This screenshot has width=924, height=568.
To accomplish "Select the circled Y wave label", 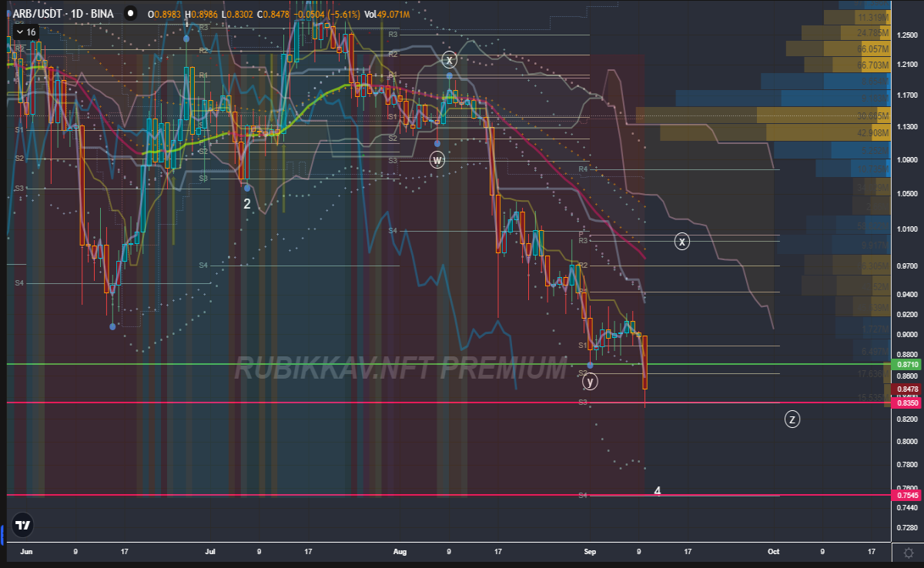I will click(x=590, y=381).
